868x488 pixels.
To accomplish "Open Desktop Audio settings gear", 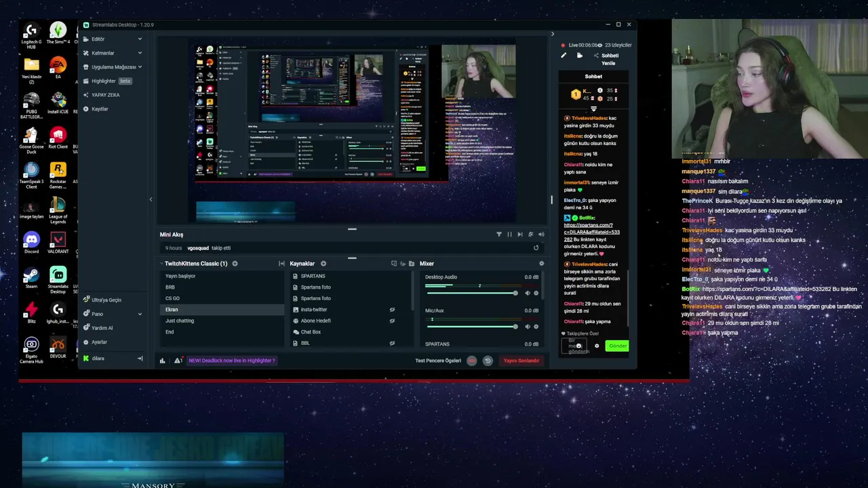I will tap(536, 293).
